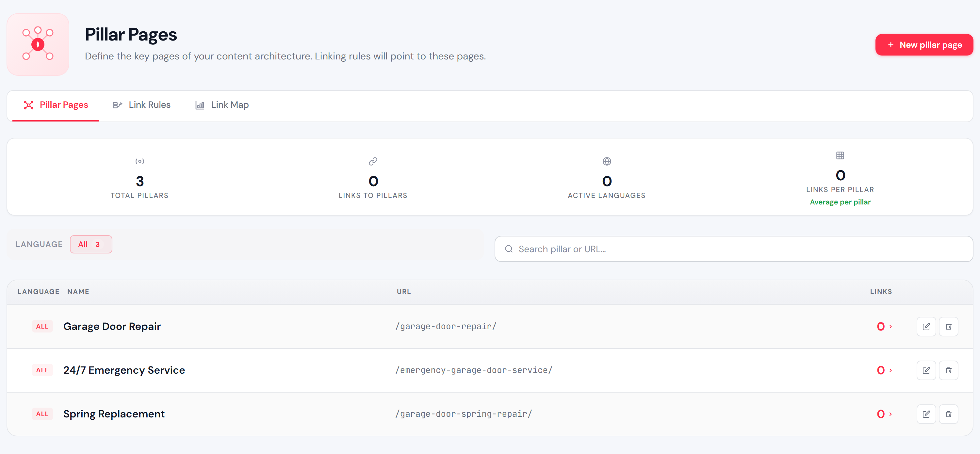Edit the Garage Door Repair pillar
The height and width of the screenshot is (454, 980).
(926, 327)
